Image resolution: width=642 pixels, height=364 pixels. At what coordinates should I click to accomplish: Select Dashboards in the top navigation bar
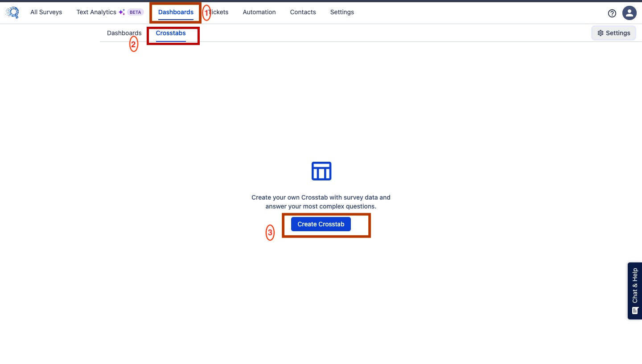(x=176, y=12)
